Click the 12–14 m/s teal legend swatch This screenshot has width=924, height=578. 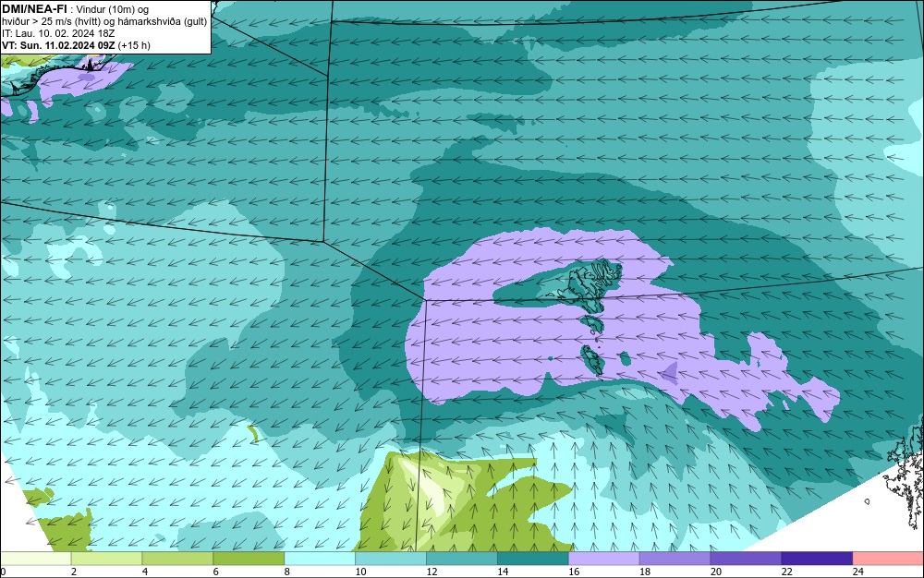(462, 559)
